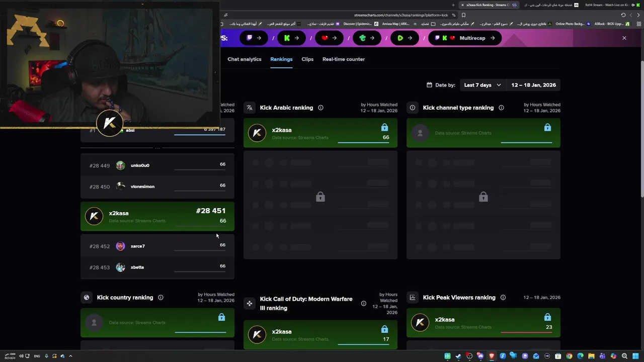Click translate icon beside Kick Arabic ranking
The image size is (644, 362).
tap(249, 108)
